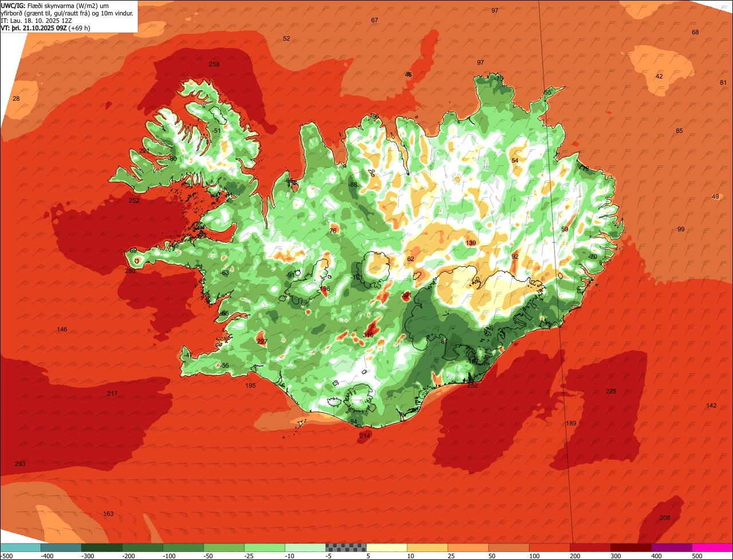Click the ocean value 208
733x560 pixels.
pos(665,518)
